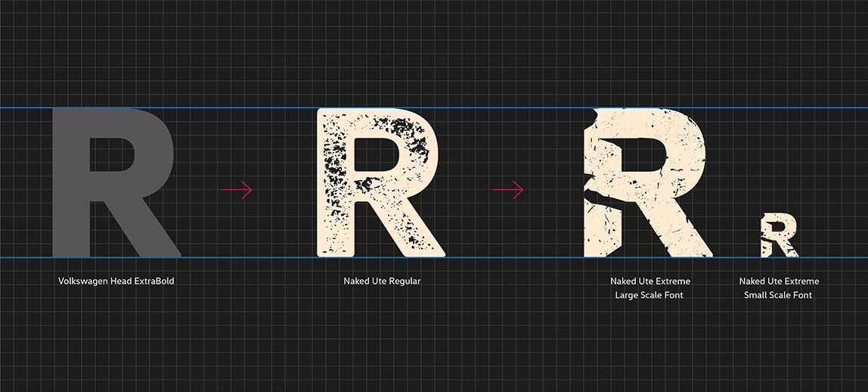The image size is (868, 392).
Task: Select the small Naked Ute Extreme R
Action: 780,235
